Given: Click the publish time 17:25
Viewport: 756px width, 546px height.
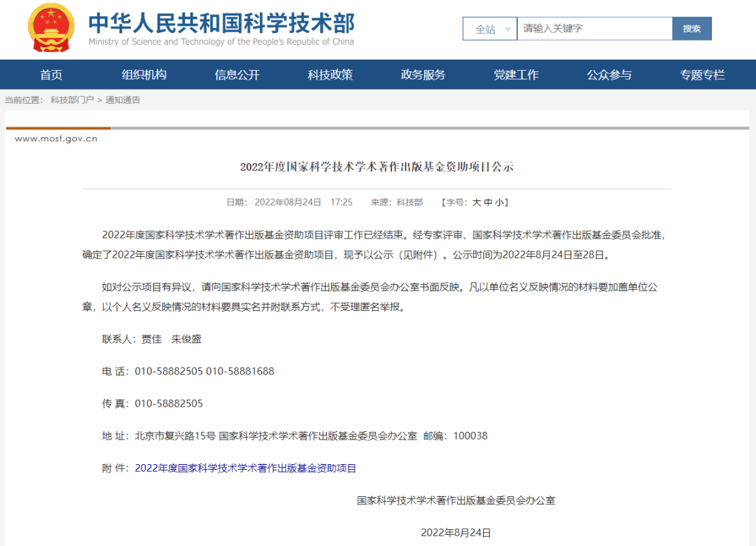Looking at the screenshot, I should (342, 202).
